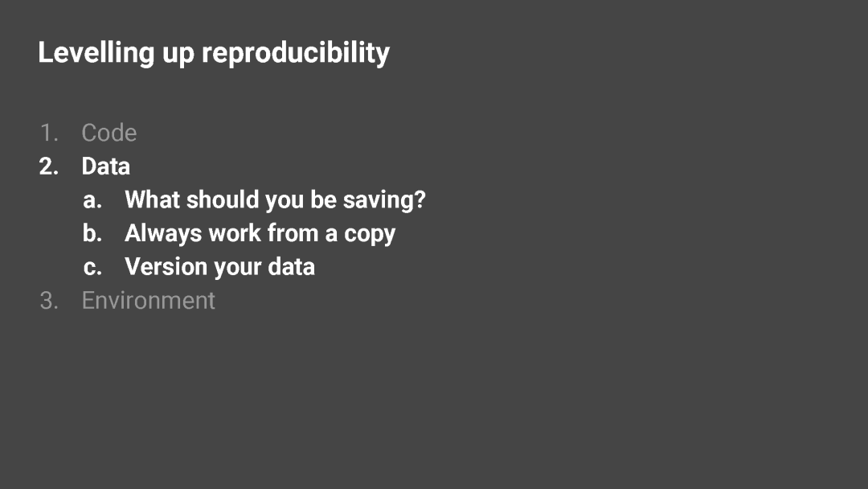Click the word "copy" in item b

370,235
